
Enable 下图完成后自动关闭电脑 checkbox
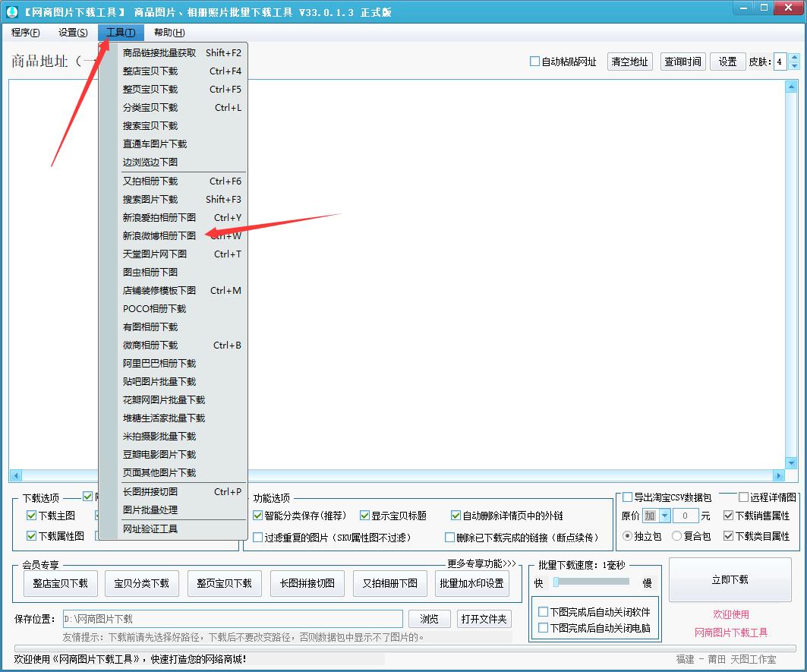click(543, 627)
